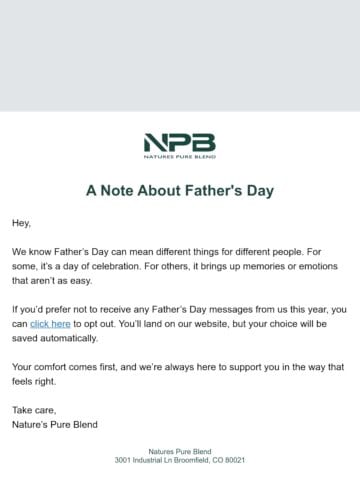Click footer company name "Natures Pure Blend"
Screen dimensions: 360x480
[x=180, y=452]
